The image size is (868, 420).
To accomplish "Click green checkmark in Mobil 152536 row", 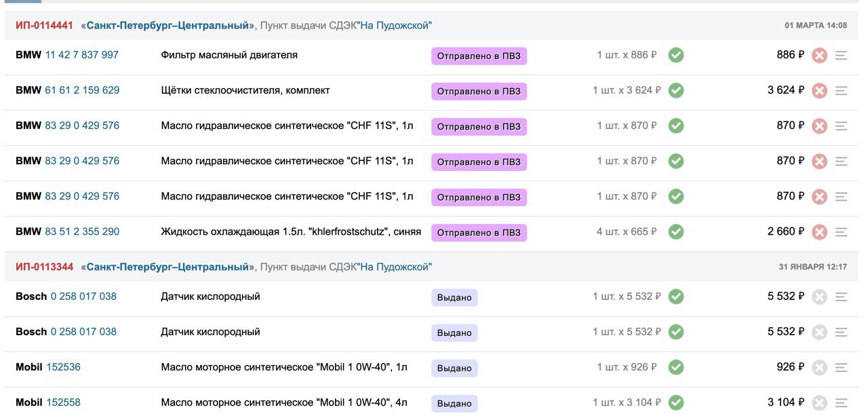I will click(x=676, y=367).
